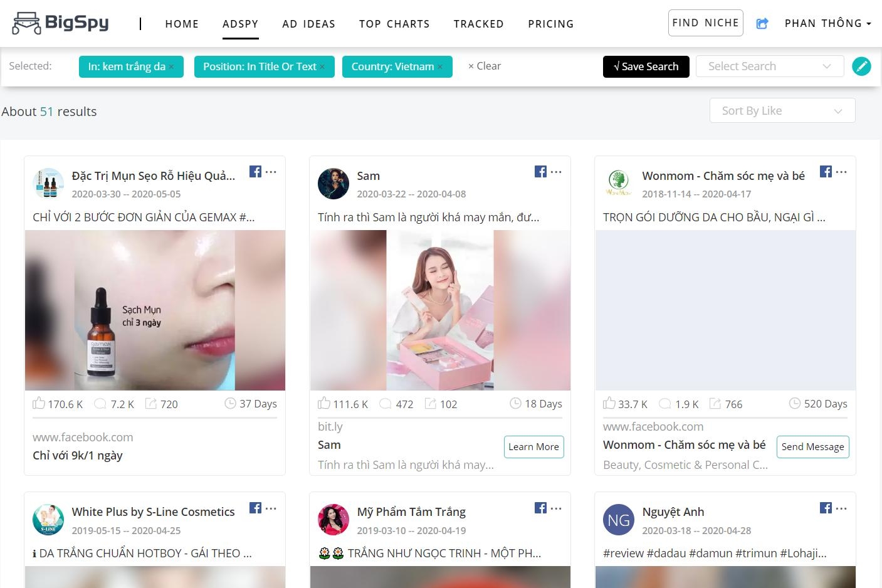Click the FIND NICHE button
This screenshot has height=588, width=882.
[x=706, y=23]
